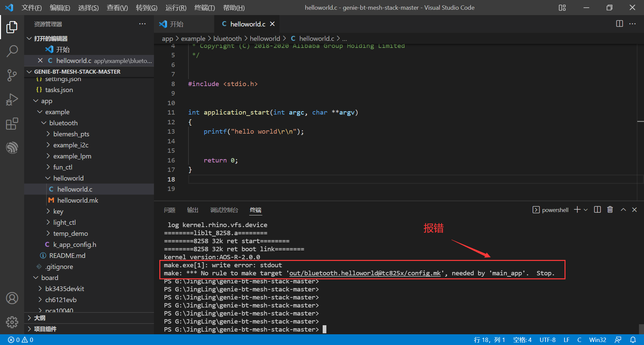Open the 运行(R) menu
Screen dimensions: 644x345
point(176,8)
